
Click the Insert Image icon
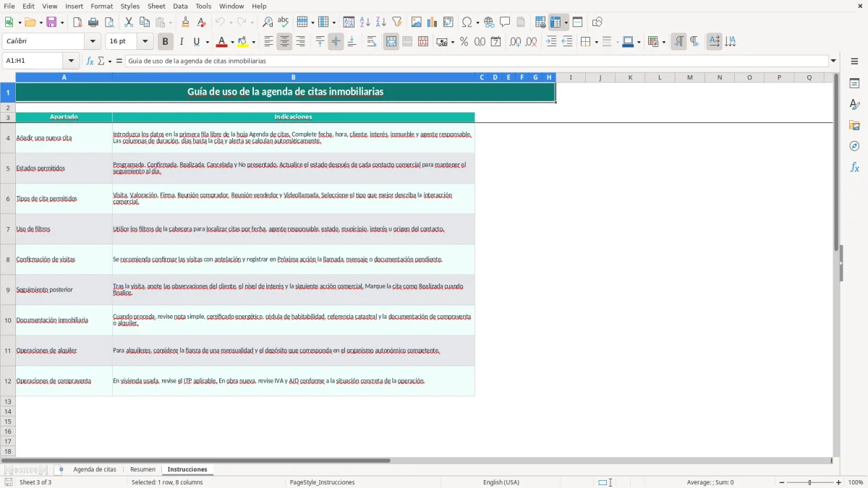[416, 22]
